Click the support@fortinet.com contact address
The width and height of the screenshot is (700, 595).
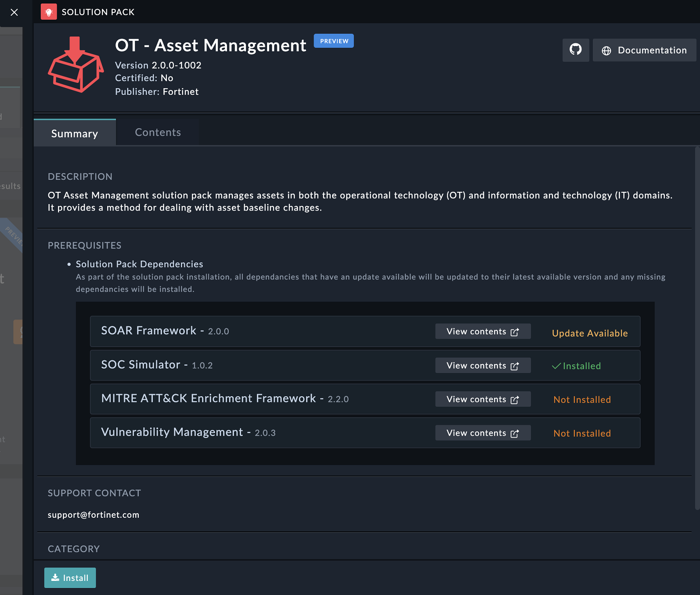[x=94, y=515]
